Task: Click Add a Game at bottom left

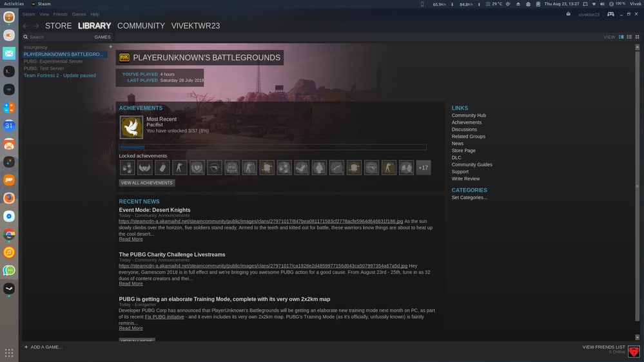Action: click(x=43, y=347)
